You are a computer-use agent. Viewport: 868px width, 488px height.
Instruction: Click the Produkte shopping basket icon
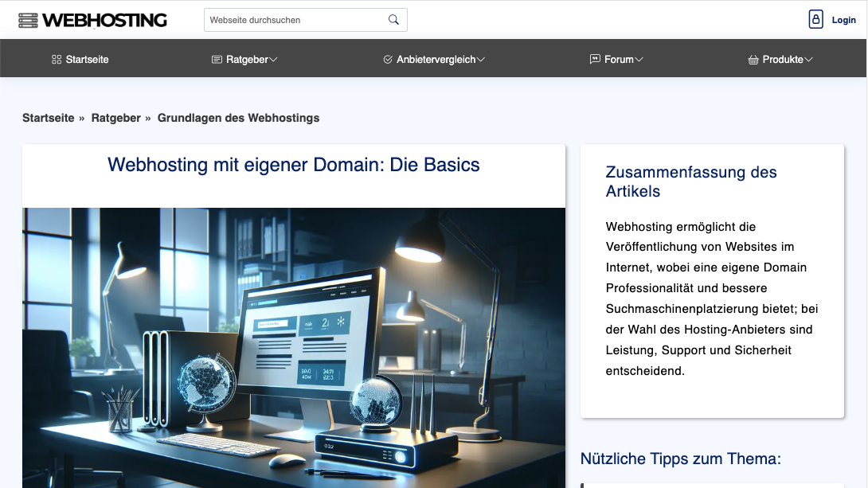(753, 60)
